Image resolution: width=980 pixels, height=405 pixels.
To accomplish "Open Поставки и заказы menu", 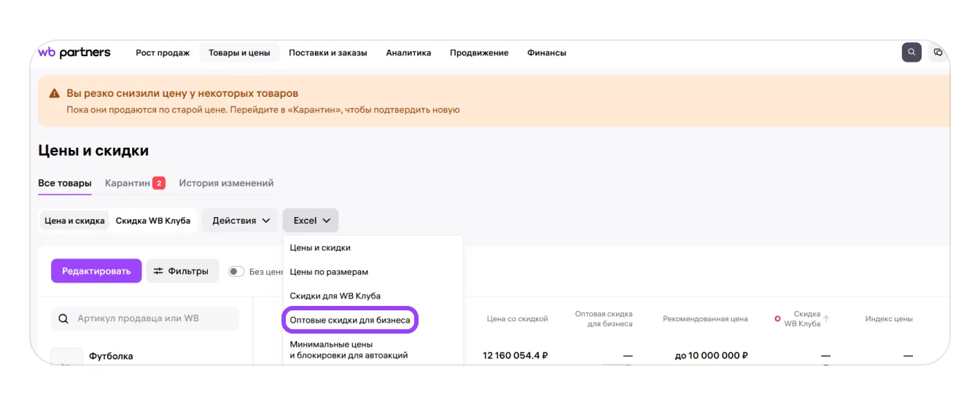I will tap(328, 52).
